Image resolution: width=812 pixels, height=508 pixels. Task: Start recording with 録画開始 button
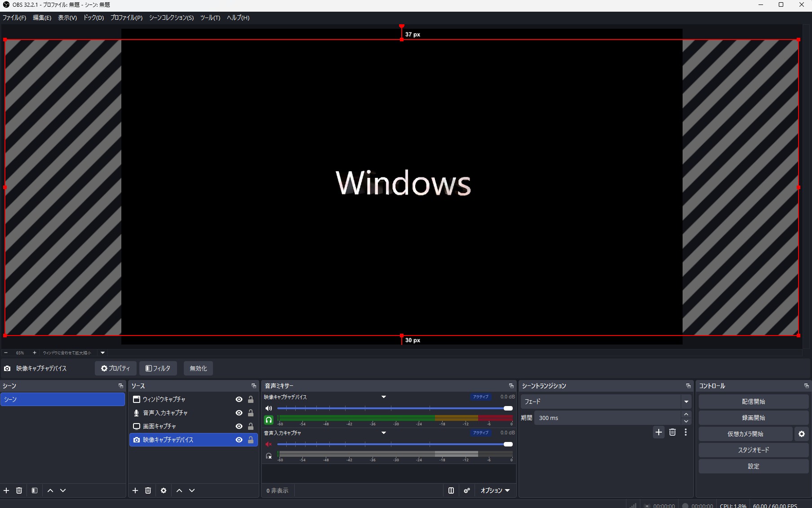tap(753, 418)
